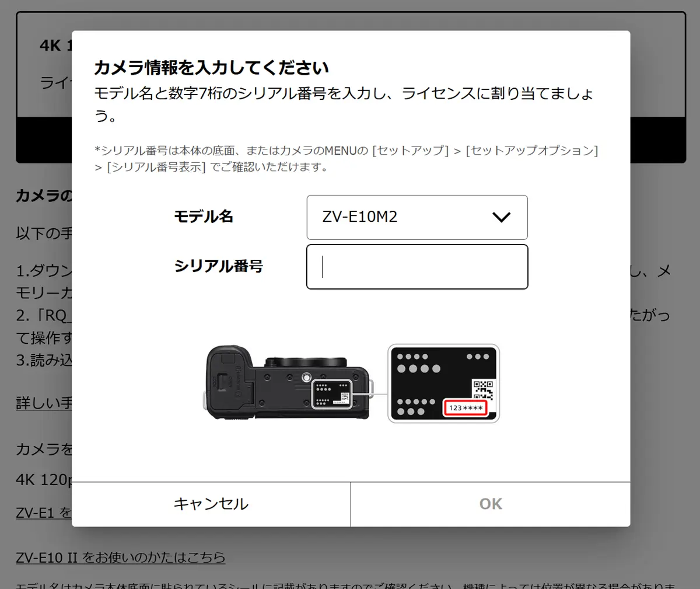
Task: Click the シリアル番号 label
Action: 219,266
